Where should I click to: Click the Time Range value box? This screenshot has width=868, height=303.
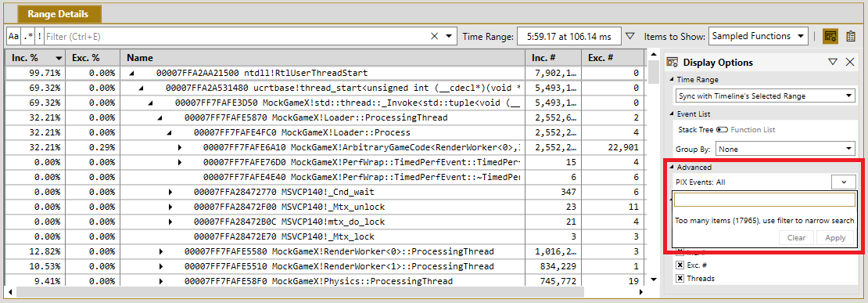[x=569, y=37]
